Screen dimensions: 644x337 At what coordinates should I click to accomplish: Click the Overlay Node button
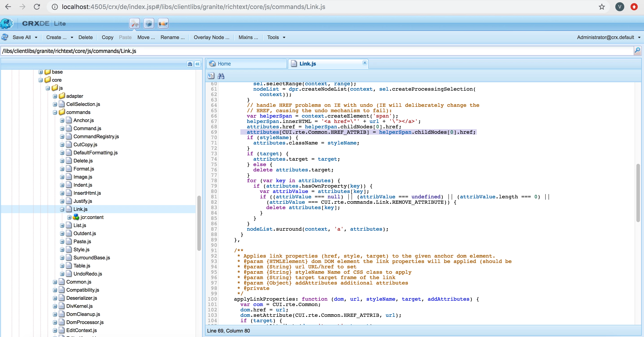(211, 37)
